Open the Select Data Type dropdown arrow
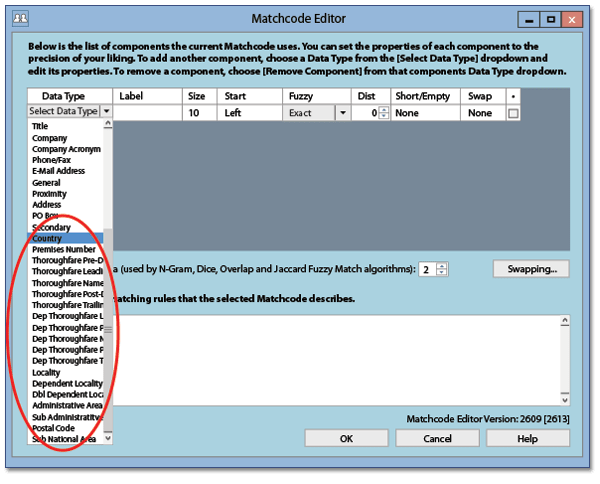Image resolution: width=600 pixels, height=484 pixels. point(106,112)
